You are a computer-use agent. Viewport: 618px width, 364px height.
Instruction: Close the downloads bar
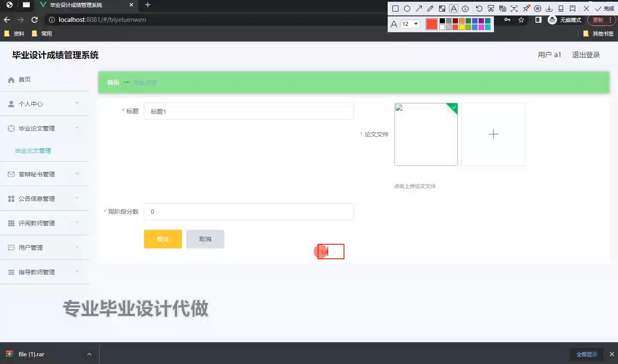(x=612, y=354)
